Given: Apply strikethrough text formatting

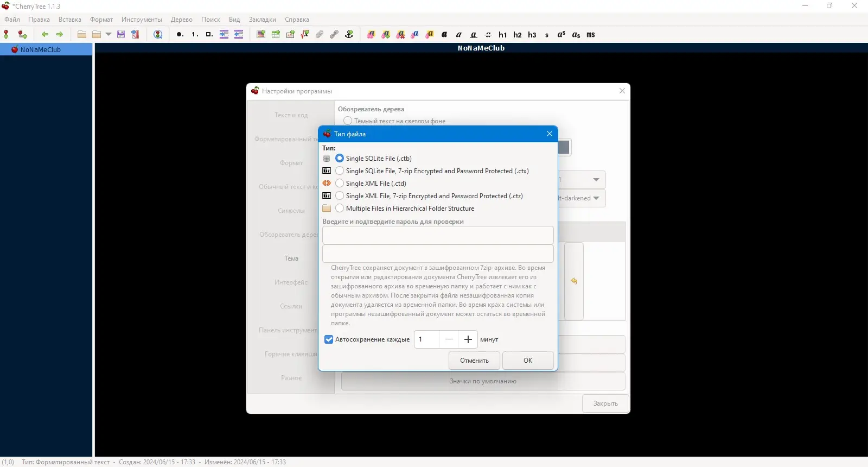Looking at the screenshot, I should 488,34.
